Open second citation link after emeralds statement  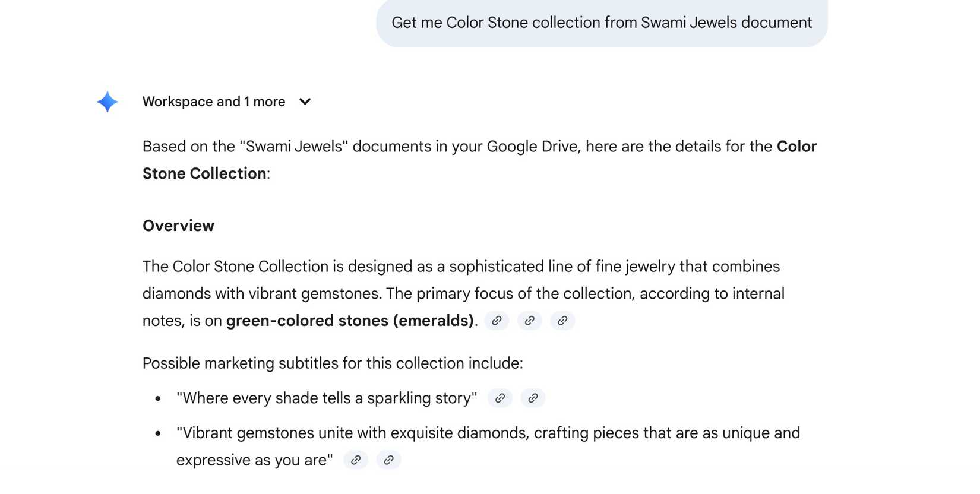pyautogui.click(x=530, y=321)
